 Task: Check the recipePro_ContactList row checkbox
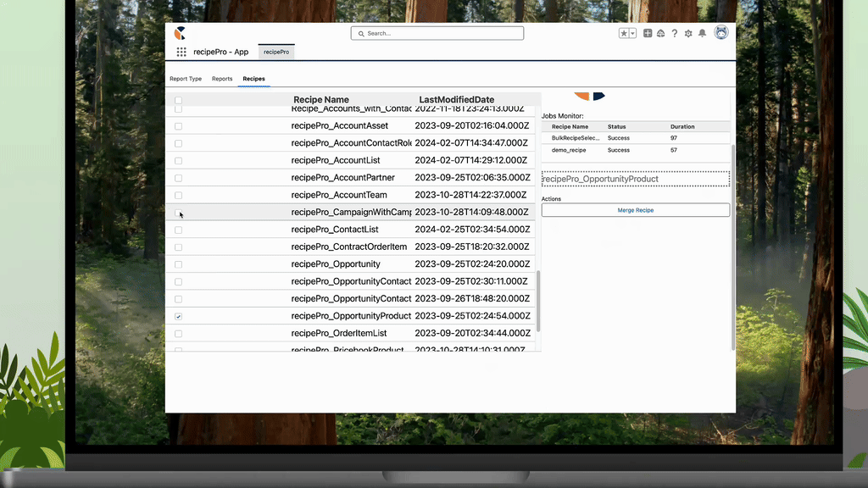pyautogui.click(x=178, y=230)
